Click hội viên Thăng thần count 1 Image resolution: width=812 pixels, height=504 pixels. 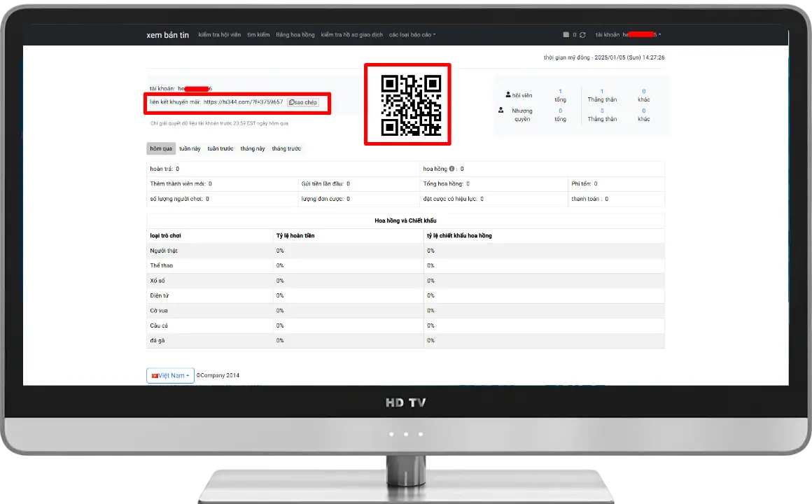602,91
